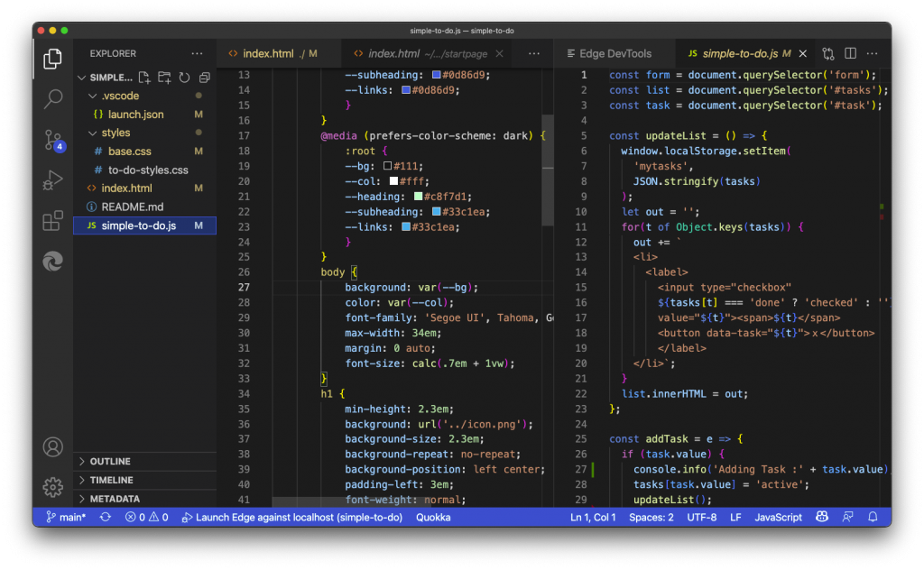Split the editor to the right
The image size is (924, 570).
[850, 53]
